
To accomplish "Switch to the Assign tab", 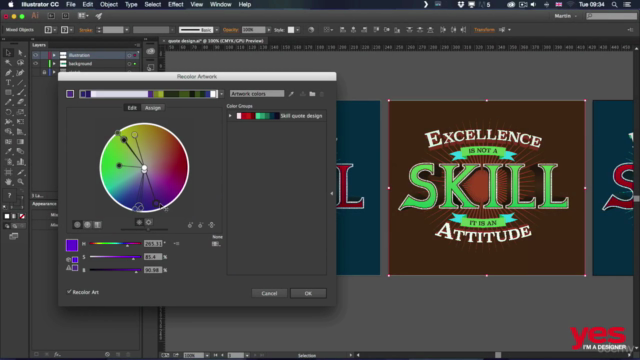I will [153, 108].
